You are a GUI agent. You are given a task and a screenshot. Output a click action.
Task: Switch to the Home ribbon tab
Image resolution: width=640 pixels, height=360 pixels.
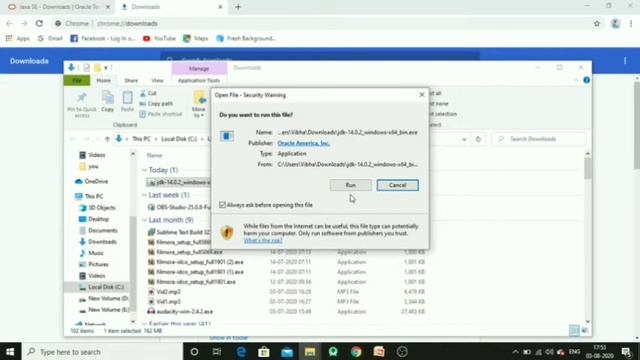coord(103,80)
